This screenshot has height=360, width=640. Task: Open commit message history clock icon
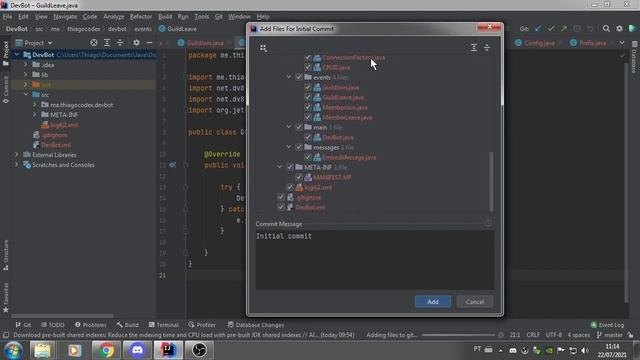(x=488, y=223)
